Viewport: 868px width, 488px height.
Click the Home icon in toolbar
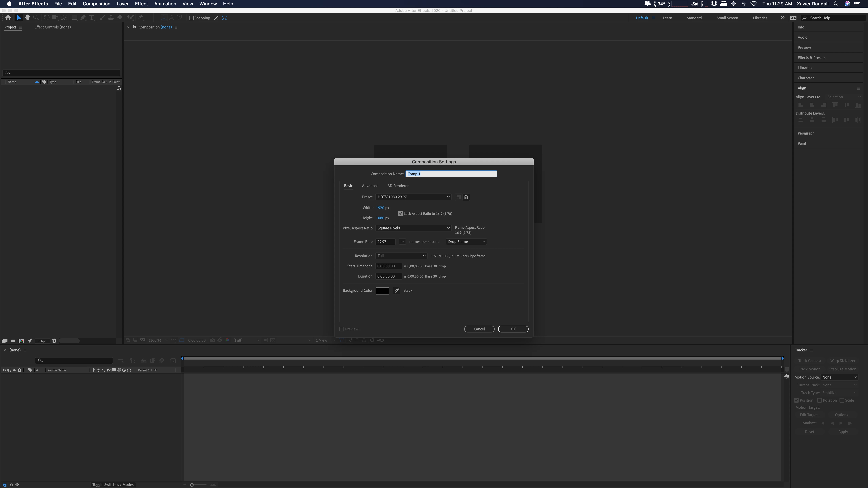(x=8, y=17)
